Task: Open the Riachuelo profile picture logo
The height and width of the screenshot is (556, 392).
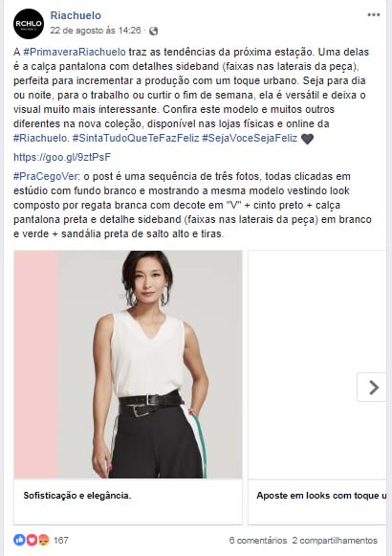Action: 29,24
